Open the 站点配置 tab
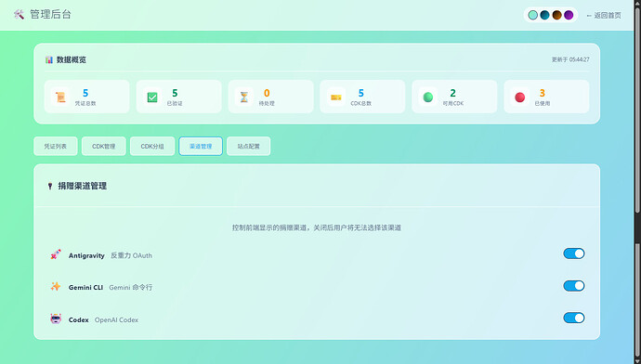The height and width of the screenshot is (364, 641). coord(249,147)
